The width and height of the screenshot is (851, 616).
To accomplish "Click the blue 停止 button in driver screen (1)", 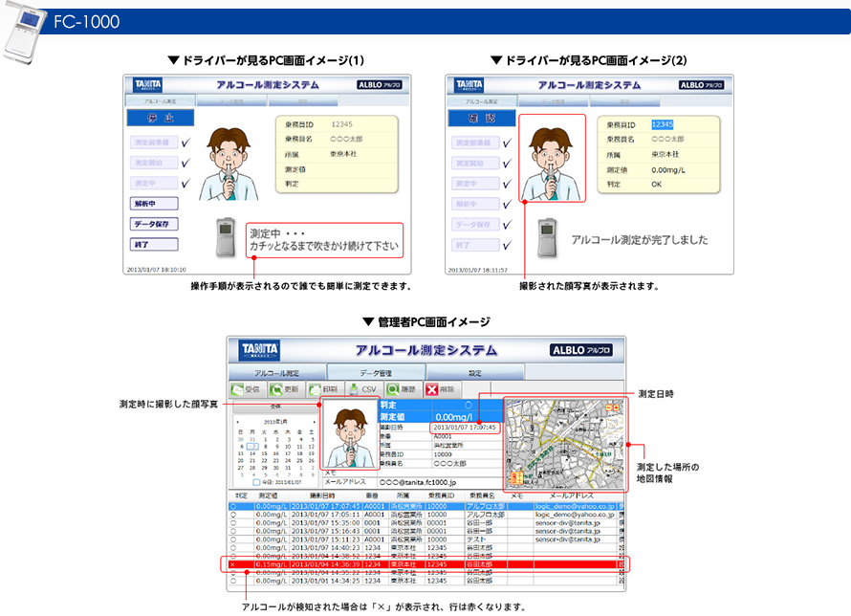I will (160, 118).
